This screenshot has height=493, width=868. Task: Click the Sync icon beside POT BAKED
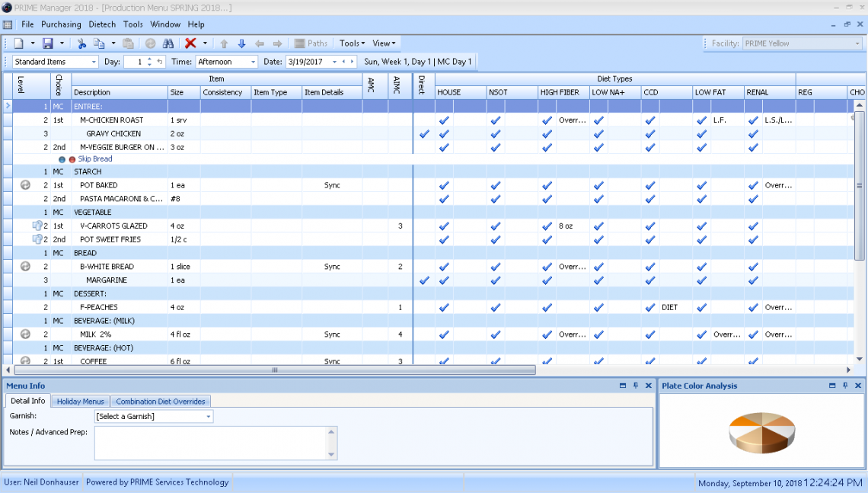tap(24, 185)
